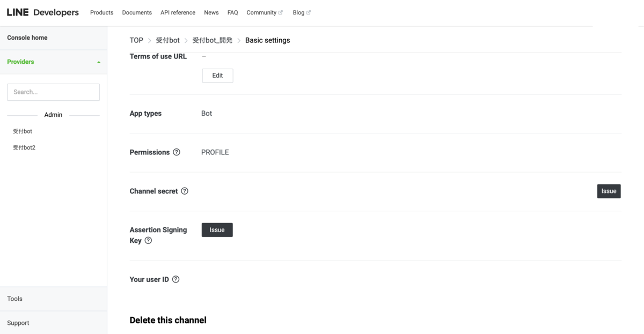The image size is (644, 334).
Task: Issue an Assertion Signing Key
Action: point(217,230)
